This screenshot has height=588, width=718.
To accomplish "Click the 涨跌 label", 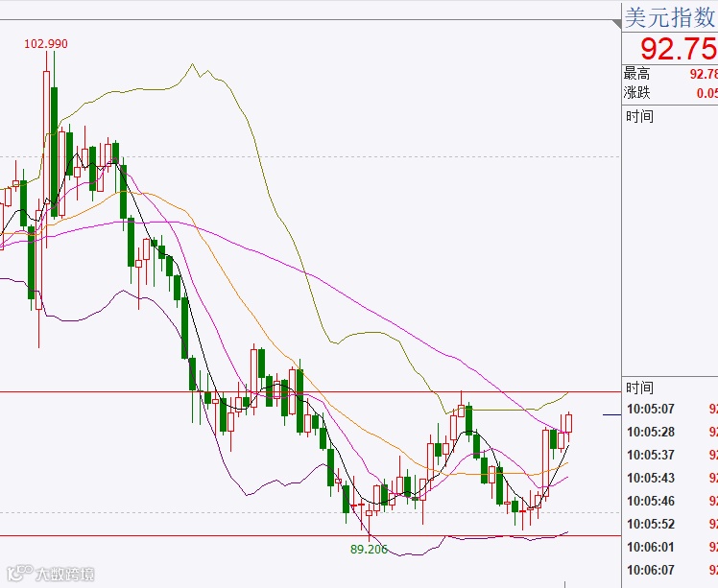I will click(x=636, y=92).
